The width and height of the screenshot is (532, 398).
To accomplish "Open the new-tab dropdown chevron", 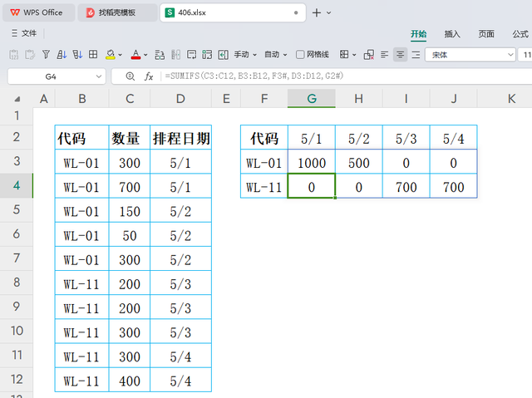I will pyautogui.click(x=328, y=13).
